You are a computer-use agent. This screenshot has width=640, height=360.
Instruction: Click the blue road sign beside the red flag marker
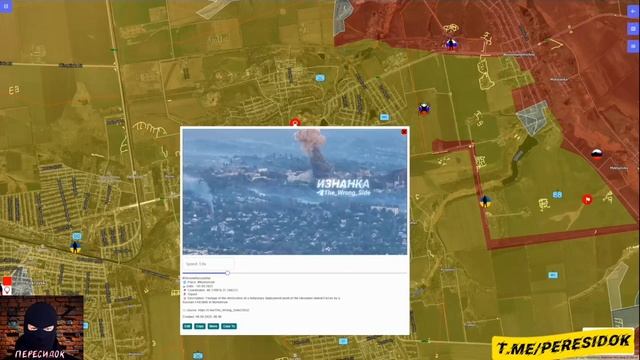coord(557,195)
